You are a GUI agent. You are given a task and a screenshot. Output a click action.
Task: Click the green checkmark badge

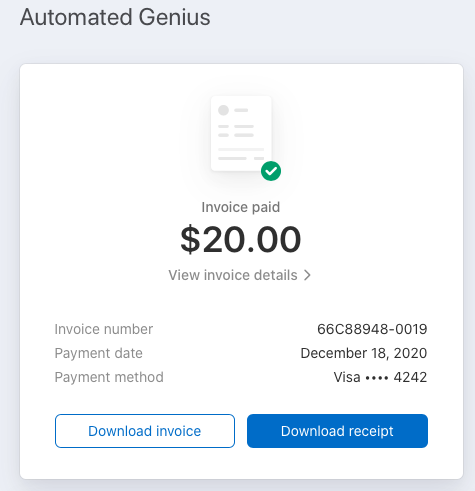coord(271,171)
